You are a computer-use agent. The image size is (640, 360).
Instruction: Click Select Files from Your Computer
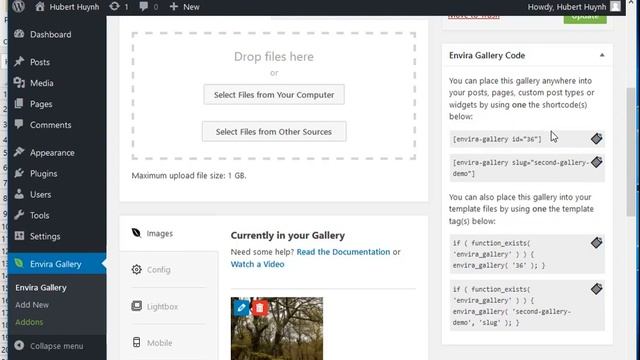click(x=274, y=95)
